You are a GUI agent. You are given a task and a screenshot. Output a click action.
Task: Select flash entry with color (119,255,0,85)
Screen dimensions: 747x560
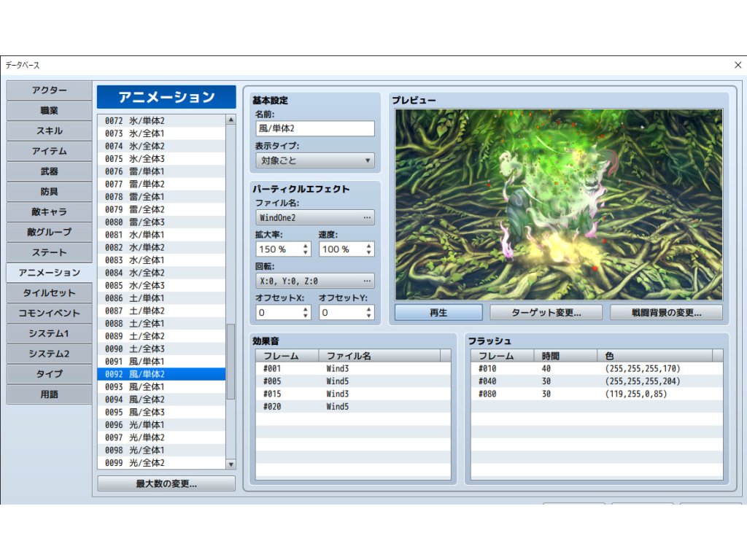(x=596, y=394)
